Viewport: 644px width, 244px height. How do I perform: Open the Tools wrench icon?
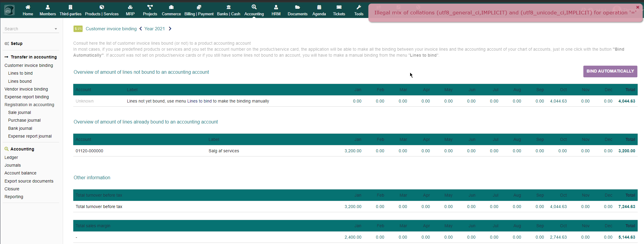pos(358,7)
